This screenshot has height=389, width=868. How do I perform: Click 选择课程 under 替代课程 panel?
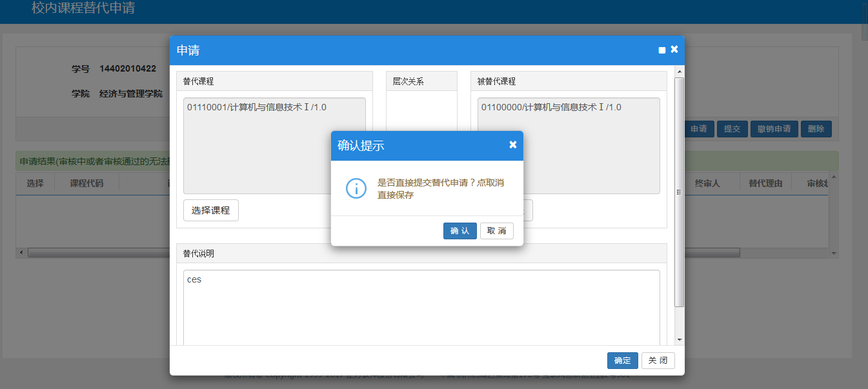[210, 210]
